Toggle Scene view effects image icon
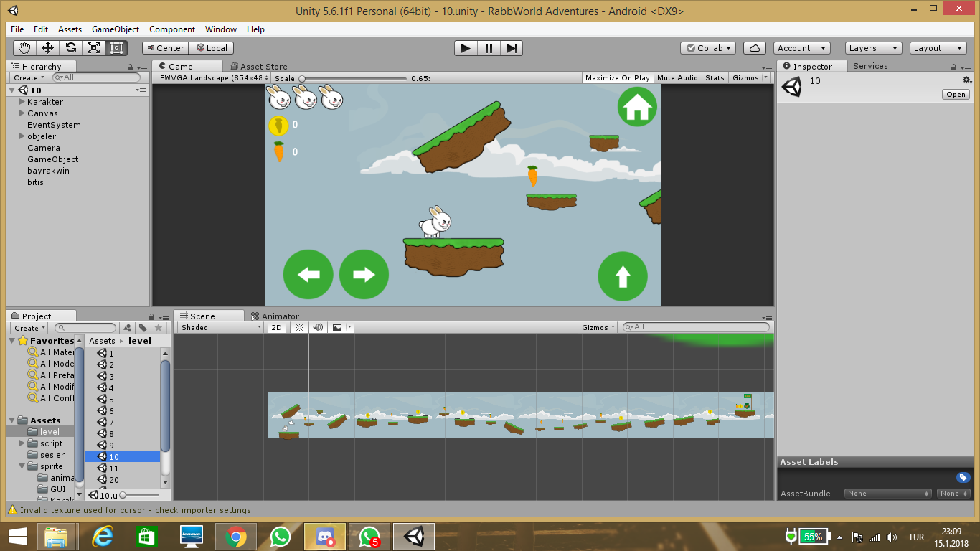This screenshot has height=551, width=980. 337,327
